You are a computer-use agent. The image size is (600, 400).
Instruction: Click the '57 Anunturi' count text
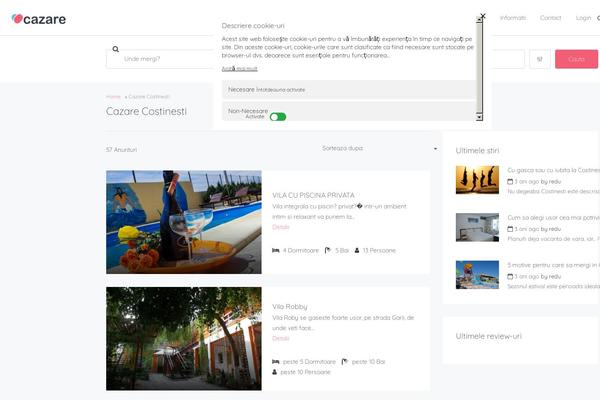coord(121,150)
